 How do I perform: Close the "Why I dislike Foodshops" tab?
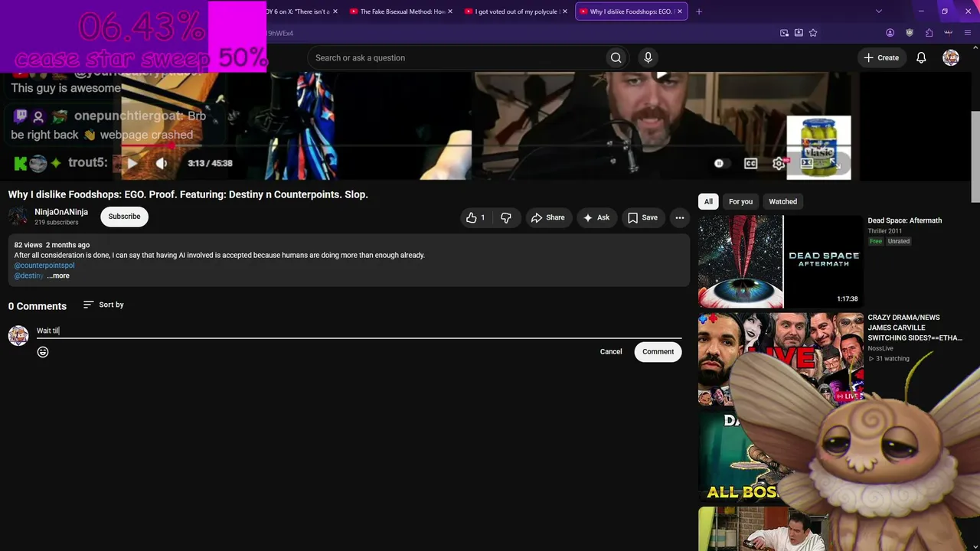681,11
